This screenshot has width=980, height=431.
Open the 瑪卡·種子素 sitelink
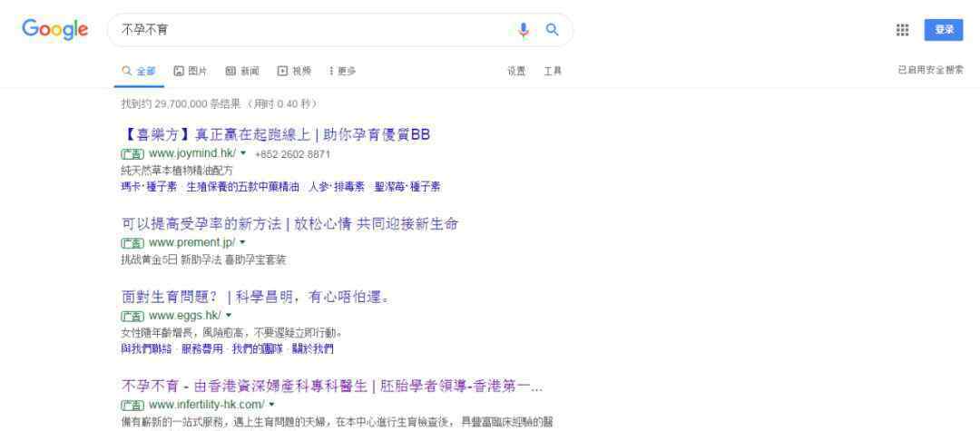tap(149, 187)
